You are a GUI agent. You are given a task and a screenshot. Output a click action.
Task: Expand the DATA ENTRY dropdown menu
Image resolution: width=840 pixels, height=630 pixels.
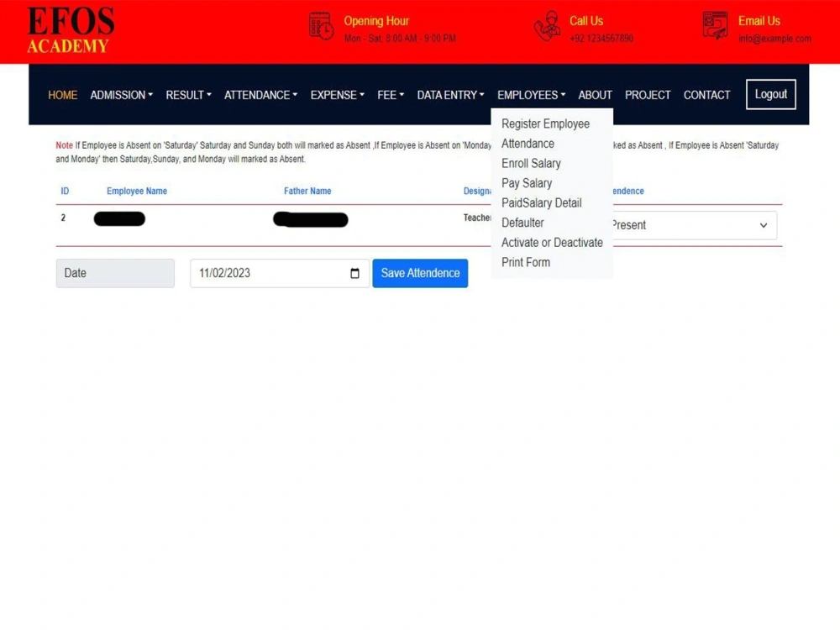(x=450, y=95)
